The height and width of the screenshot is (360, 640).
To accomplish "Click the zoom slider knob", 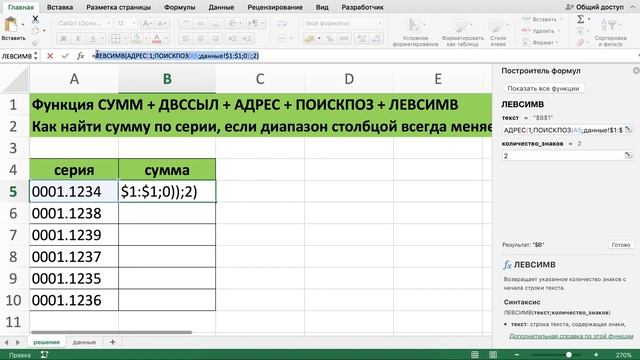I will pos(569,355).
